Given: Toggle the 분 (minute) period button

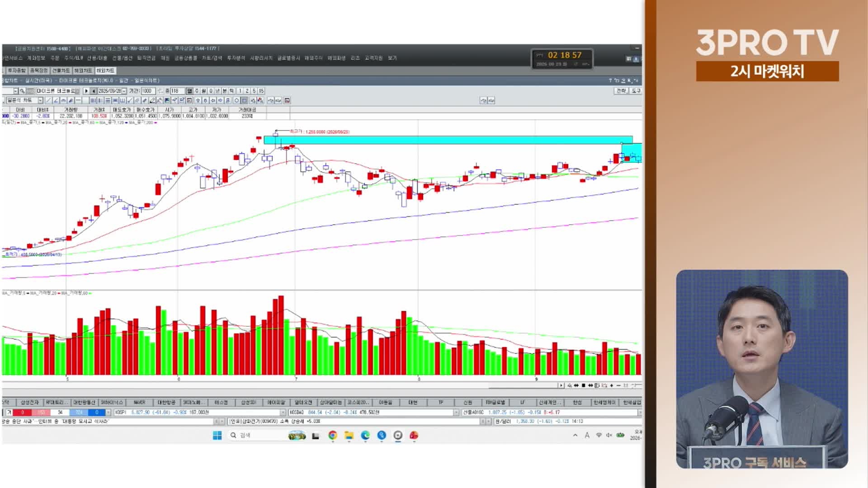Looking at the screenshot, I should (224, 91).
